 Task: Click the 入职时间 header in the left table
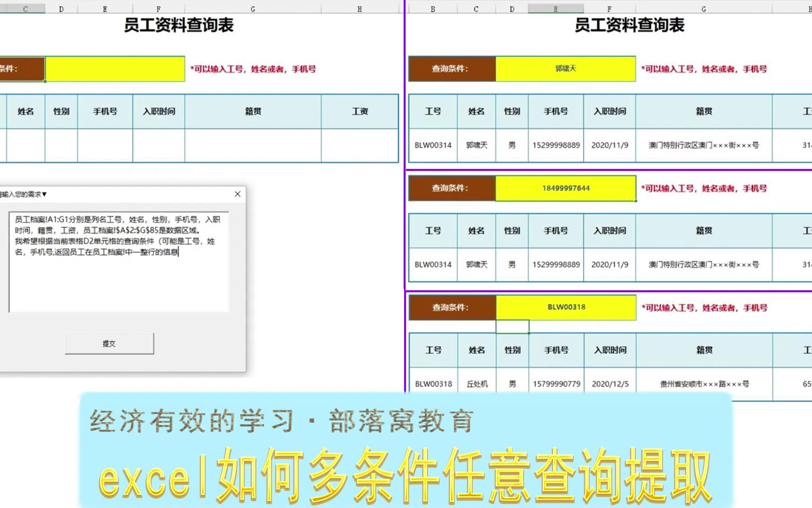[159, 111]
